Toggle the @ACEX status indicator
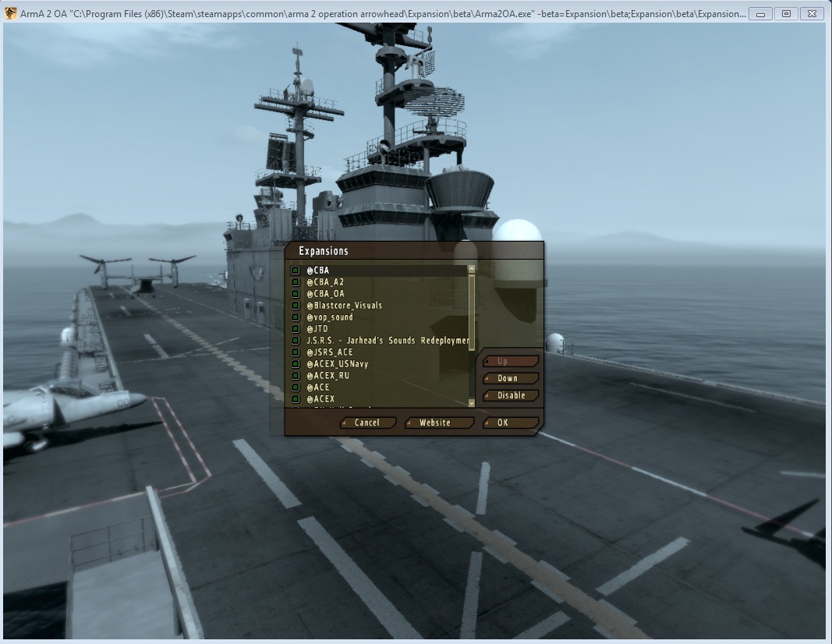This screenshot has width=832, height=644. 296,399
